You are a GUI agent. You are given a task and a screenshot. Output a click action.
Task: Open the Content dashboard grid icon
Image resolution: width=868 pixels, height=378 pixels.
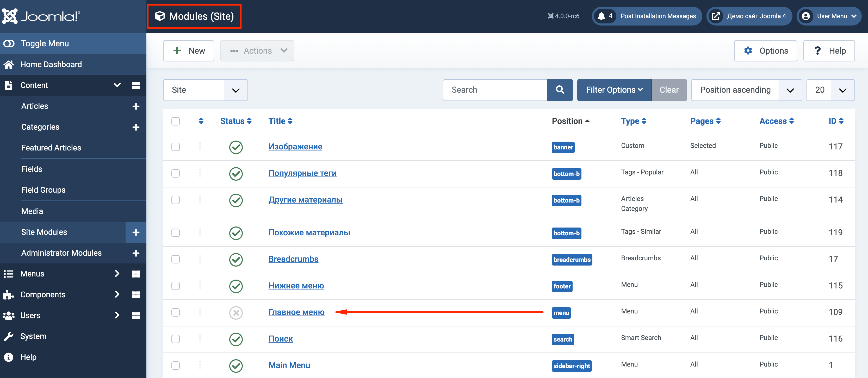tap(136, 85)
